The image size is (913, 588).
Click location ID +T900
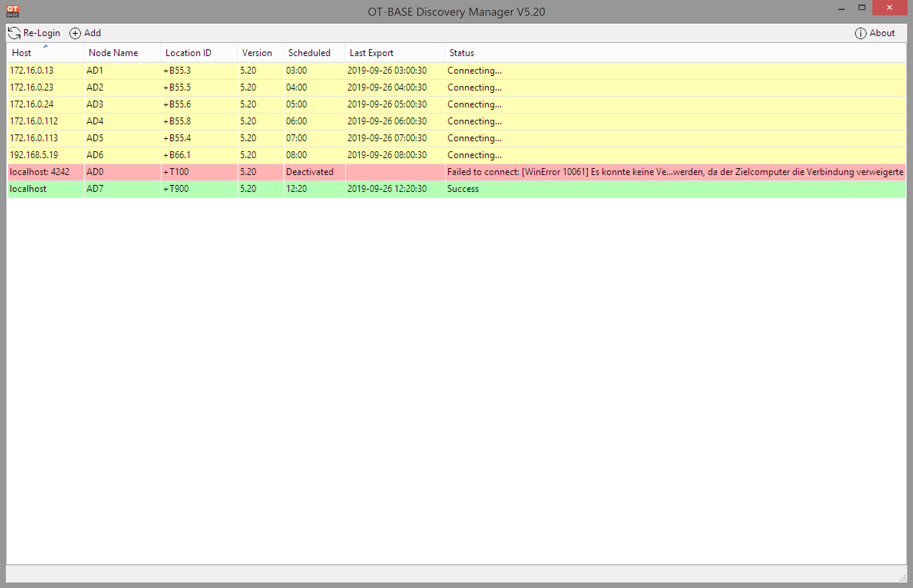pyautogui.click(x=176, y=189)
